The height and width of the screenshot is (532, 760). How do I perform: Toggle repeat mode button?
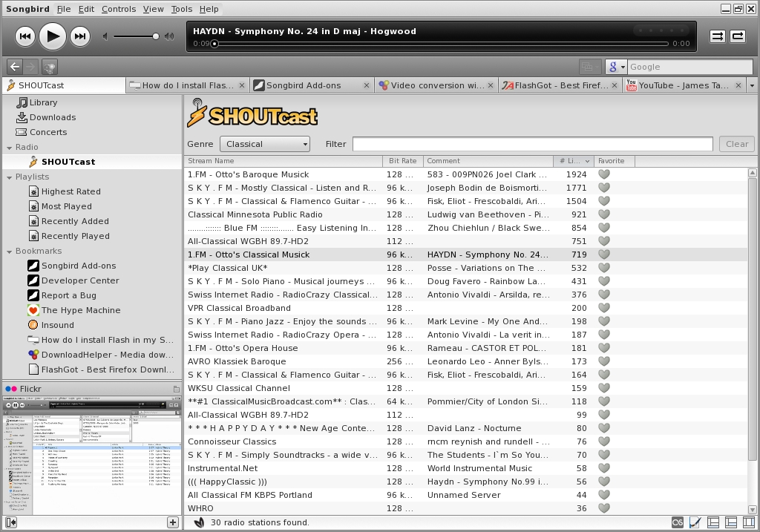738,36
